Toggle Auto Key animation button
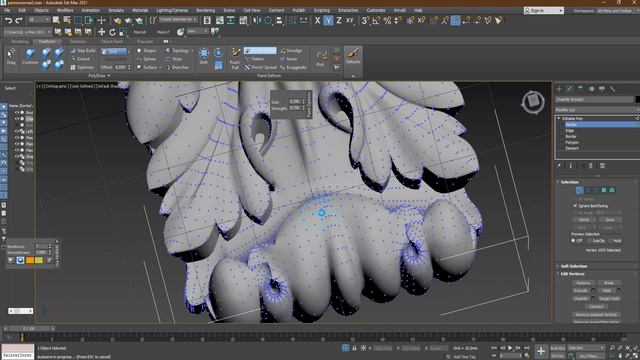This screenshot has height=360, width=640. tap(558, 348)
